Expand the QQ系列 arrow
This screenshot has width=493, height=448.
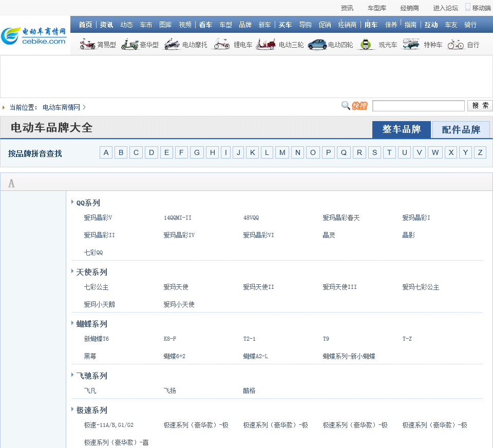pos(72,202)
